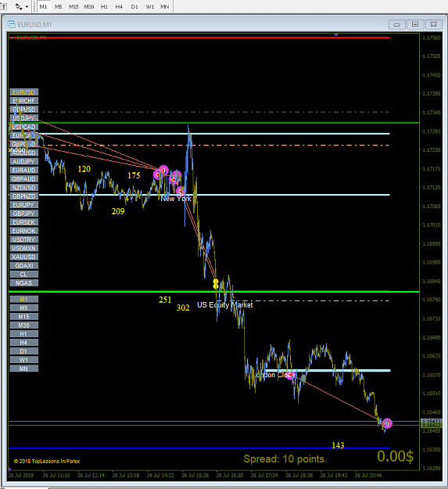Select the EURAUD symbol button
The image size is (448, 489).
24,171
